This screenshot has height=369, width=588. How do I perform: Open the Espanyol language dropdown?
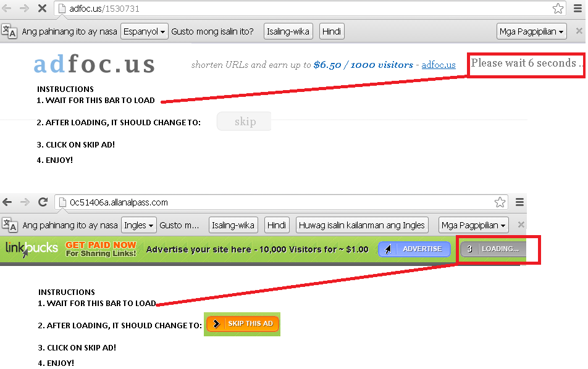pos(144,31)
